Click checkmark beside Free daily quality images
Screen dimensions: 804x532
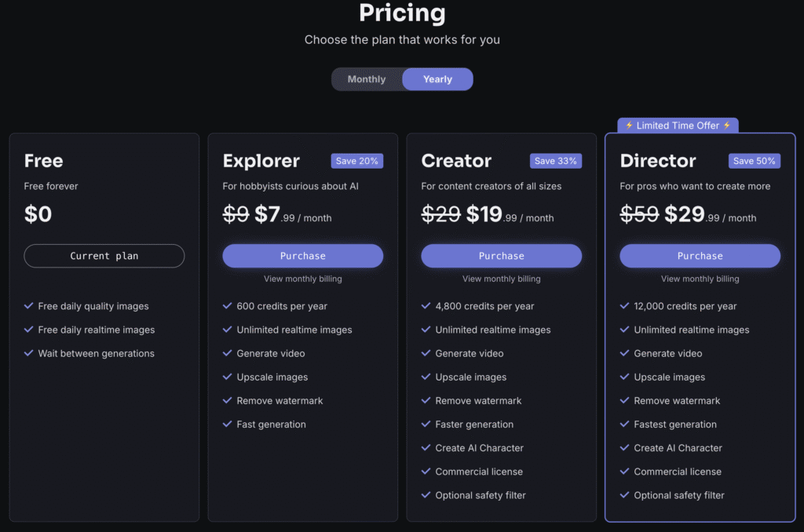(29, 306)
